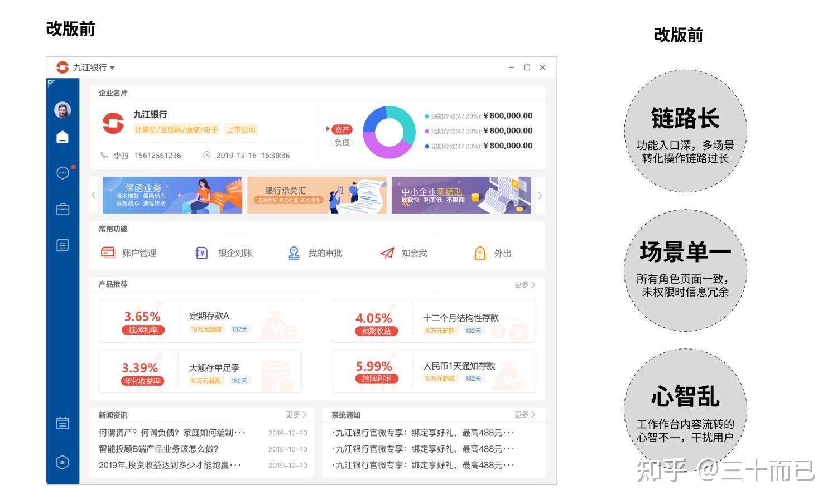
Task: Click the 计算机/互联网/通信/电子 tag
Action: 176,130
